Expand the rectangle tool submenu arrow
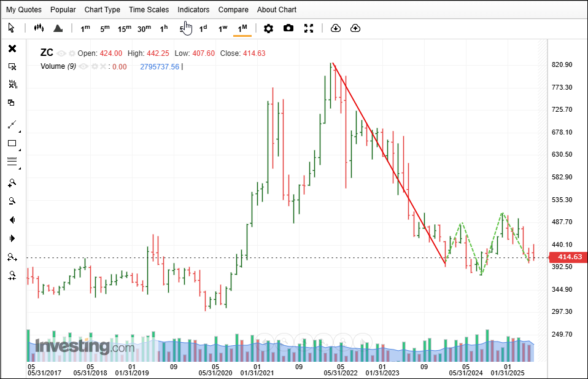Screen dimensions: 588x379 [20, 150]
